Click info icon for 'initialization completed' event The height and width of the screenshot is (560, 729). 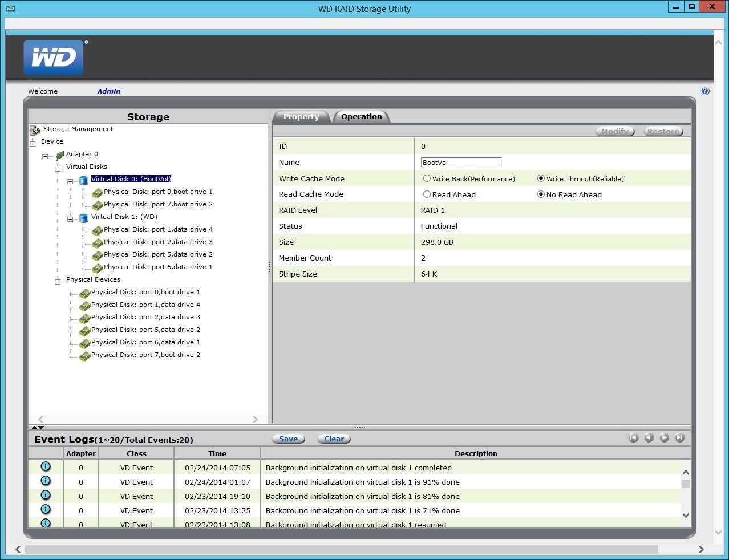coord(46,466)
